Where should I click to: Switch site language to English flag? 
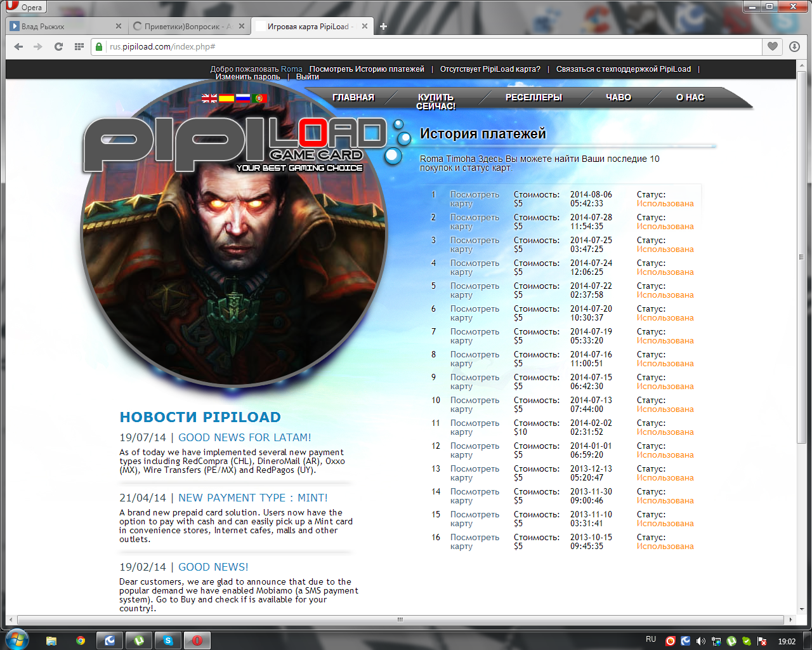click(x=209, y=98)
